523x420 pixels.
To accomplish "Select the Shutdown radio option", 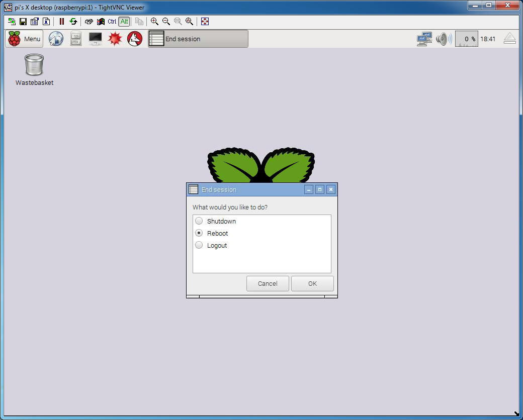I will tap(199, 221).
